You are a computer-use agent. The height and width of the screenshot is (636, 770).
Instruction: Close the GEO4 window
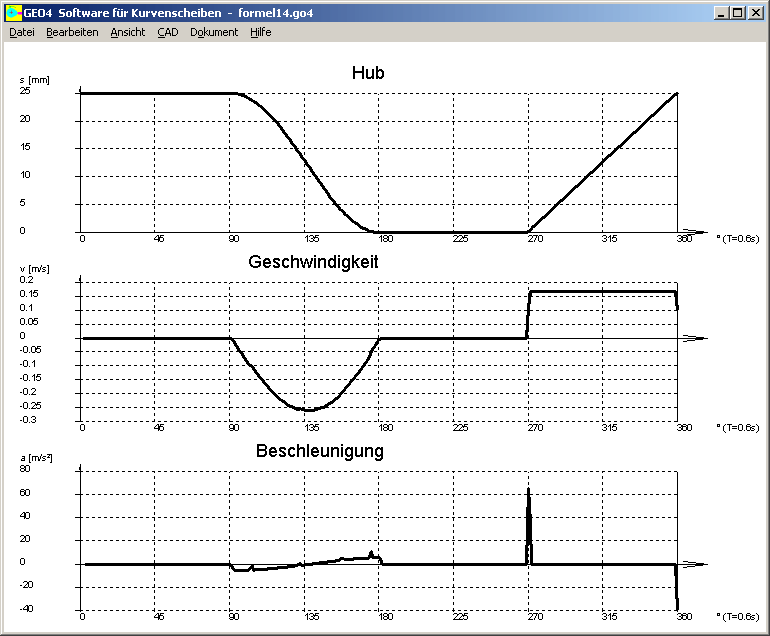pos(756,13)
